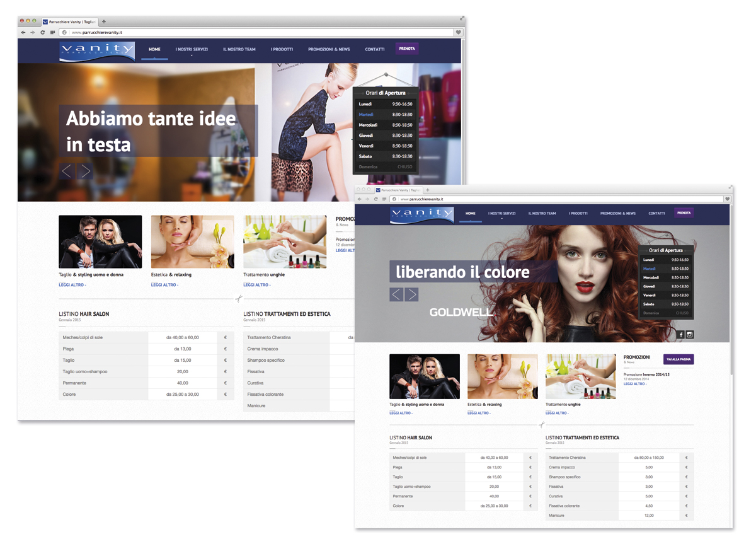Click the site info icon in the front address bar
The height and width of the screenshot is (544, 756).
coord(394,199)
